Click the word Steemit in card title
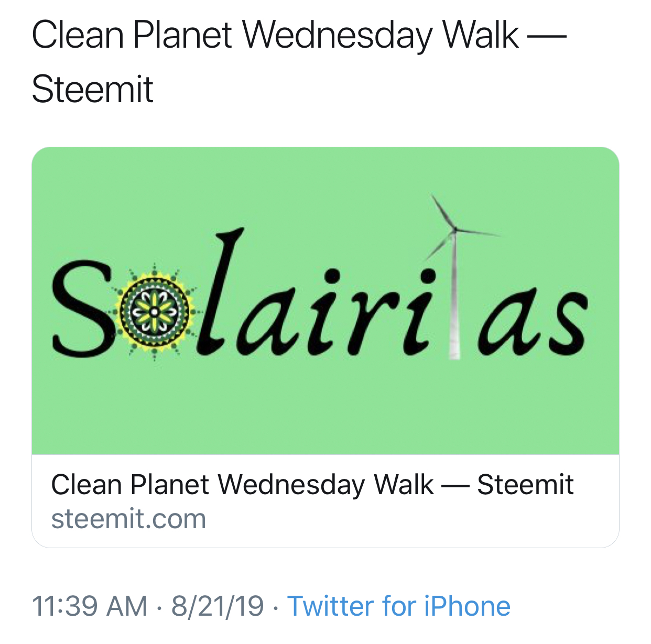The width and height of the screenshot is (651, 644). click(x=525, y=484)
